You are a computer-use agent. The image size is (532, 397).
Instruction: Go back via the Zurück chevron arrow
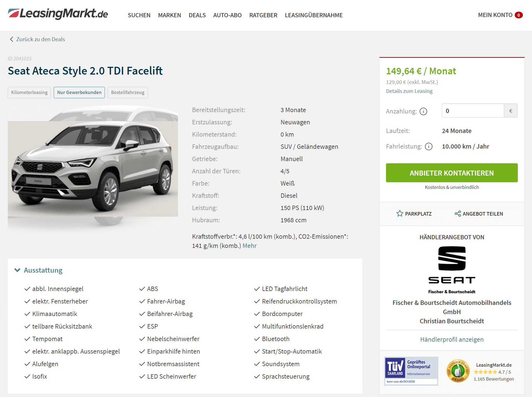[x=11, y=39]
